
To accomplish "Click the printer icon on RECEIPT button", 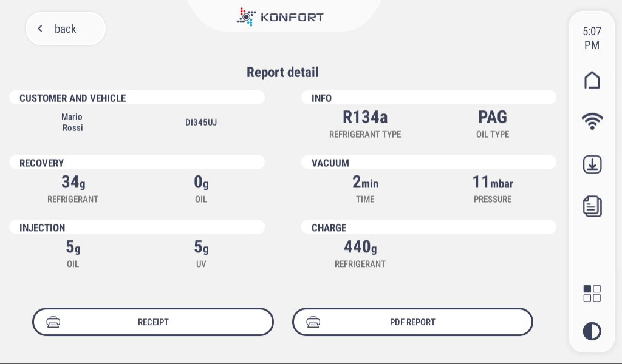I will (x=53, y=322).
